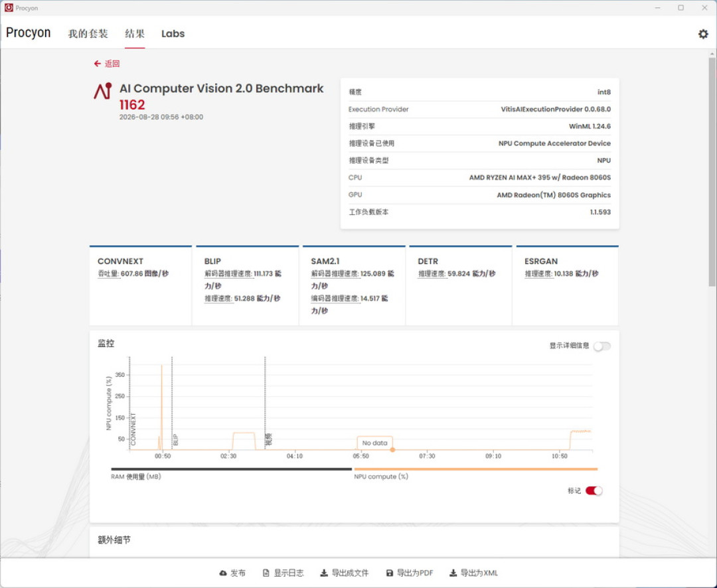The height and width of the screenshot is (588, 717).
Task: Select the 结果 tab
Action: click(134, 34)
